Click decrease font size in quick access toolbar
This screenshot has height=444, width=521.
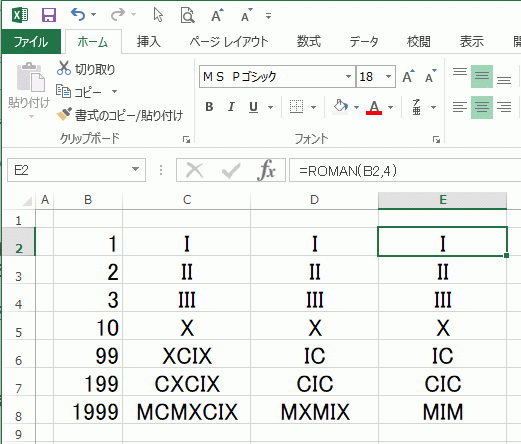[247, 15]
